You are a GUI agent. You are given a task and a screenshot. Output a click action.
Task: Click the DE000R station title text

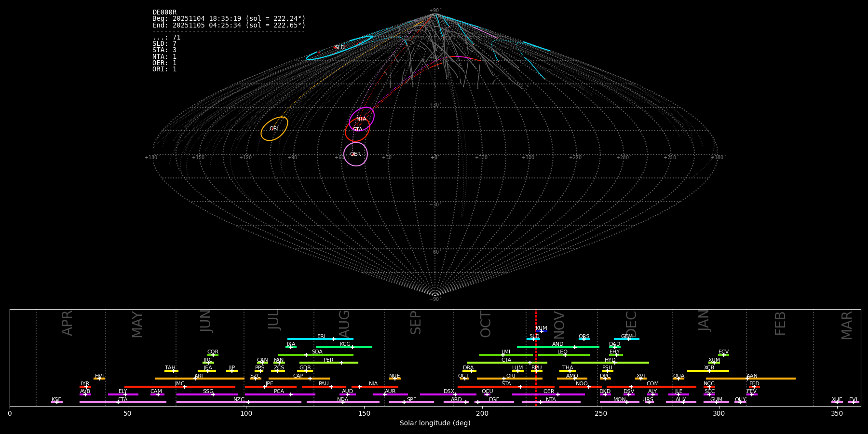[x=164, y=13]
